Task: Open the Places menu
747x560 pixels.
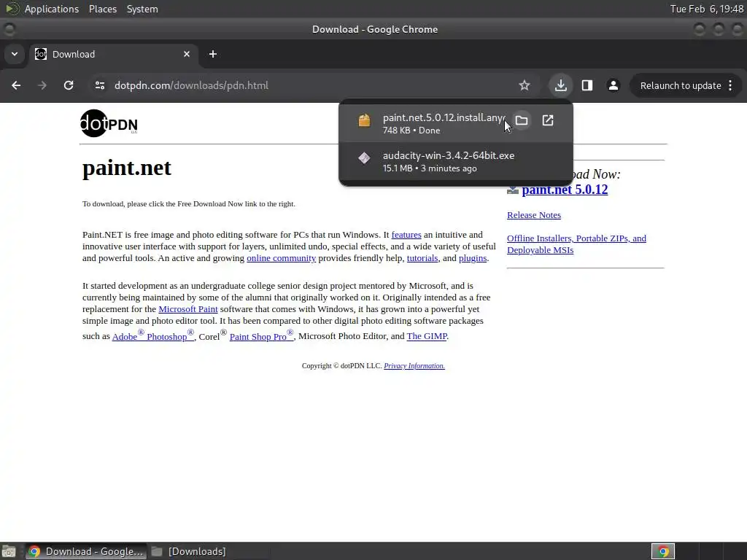Action: tap(103, 9)
